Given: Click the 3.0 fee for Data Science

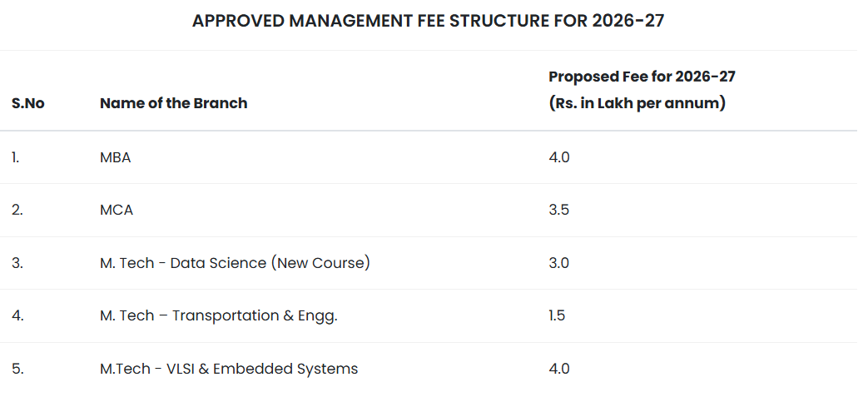Looking at the screenshot, I should point(558,263).
